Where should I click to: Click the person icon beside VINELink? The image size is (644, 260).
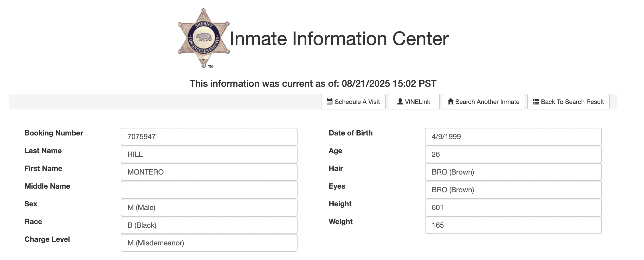(400, 101)
